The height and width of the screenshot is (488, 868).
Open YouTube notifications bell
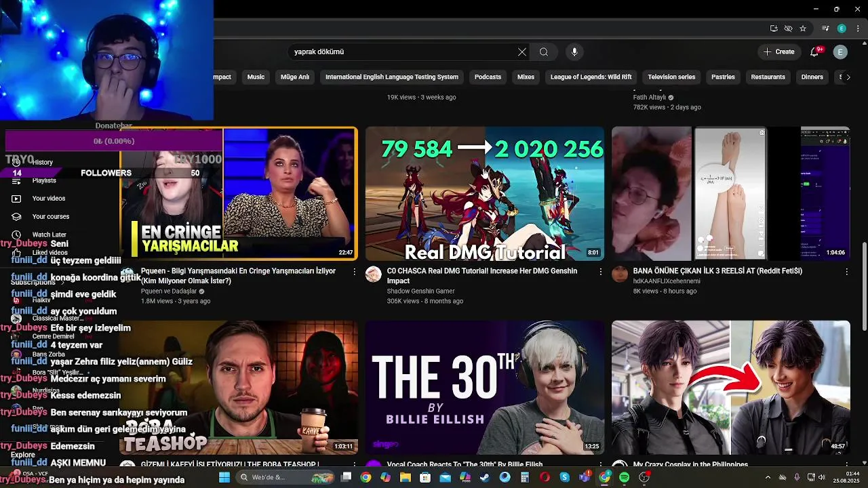point(815,52)
